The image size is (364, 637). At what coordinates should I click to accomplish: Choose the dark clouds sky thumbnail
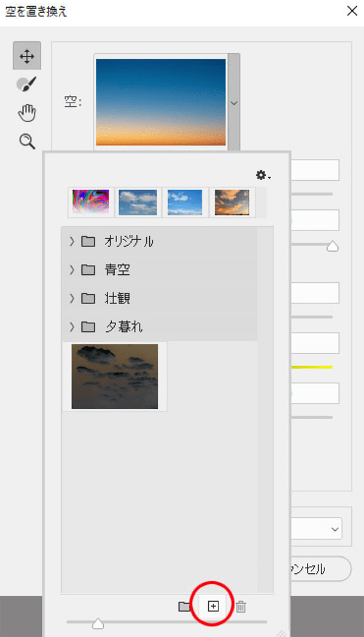(115, 376)
